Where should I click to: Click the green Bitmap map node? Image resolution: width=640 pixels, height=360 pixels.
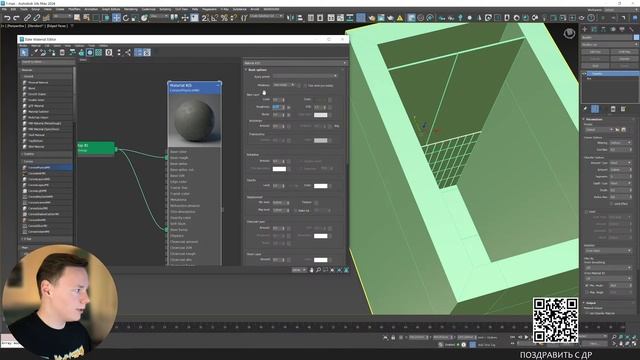click(96, 148)
